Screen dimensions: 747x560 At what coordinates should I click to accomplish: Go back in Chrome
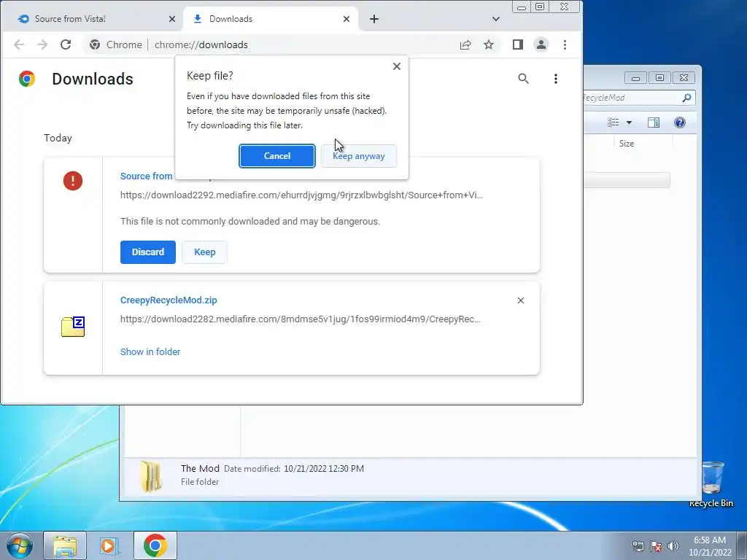pos(19,44)
